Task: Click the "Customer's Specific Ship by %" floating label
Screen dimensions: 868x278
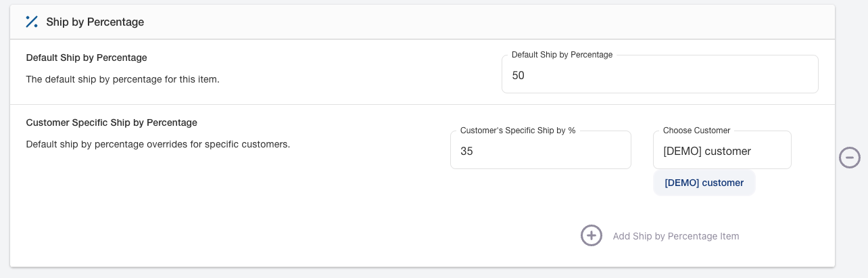Action: tap(517, 131)
